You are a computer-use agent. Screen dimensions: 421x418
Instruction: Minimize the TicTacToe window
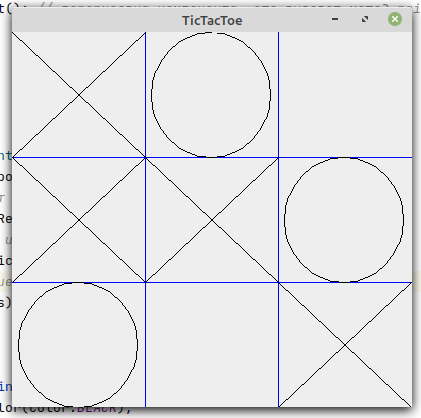tap(335, 19)
